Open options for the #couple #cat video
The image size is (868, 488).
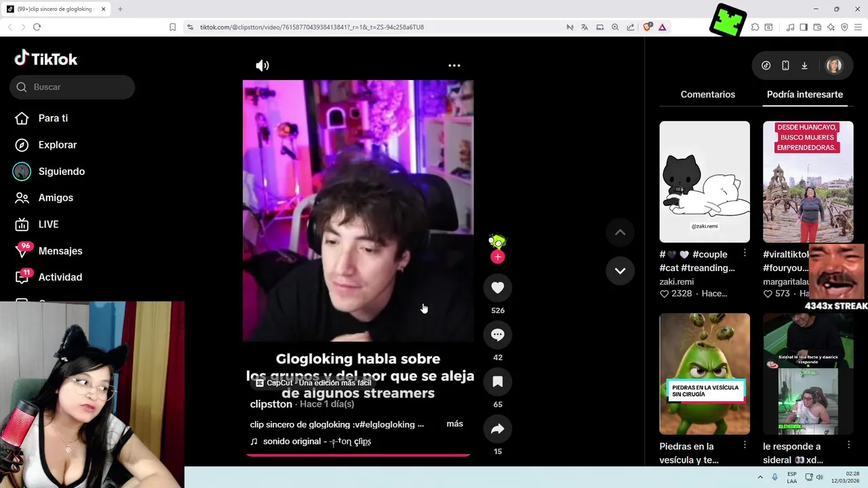click(745, 253)
